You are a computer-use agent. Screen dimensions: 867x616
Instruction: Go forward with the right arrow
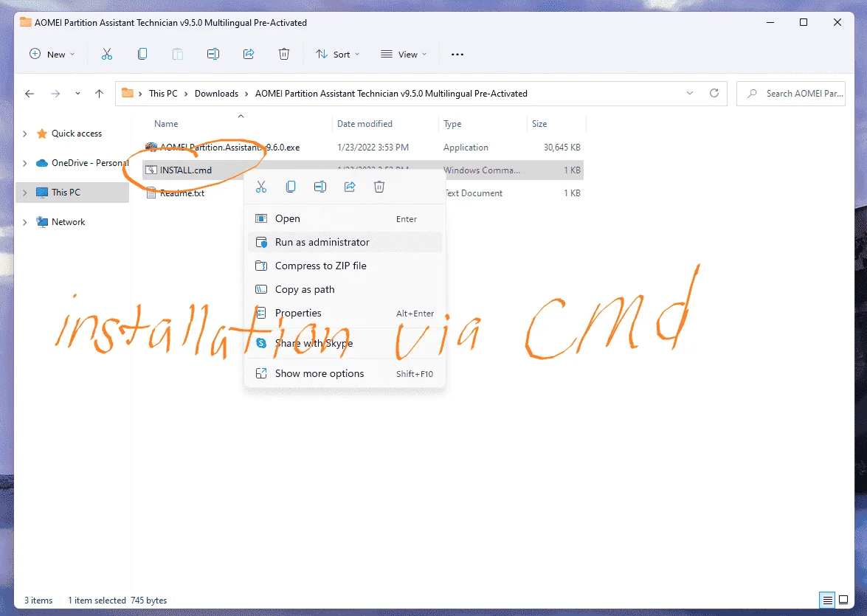pyautogui.click(x=55, y=94)
